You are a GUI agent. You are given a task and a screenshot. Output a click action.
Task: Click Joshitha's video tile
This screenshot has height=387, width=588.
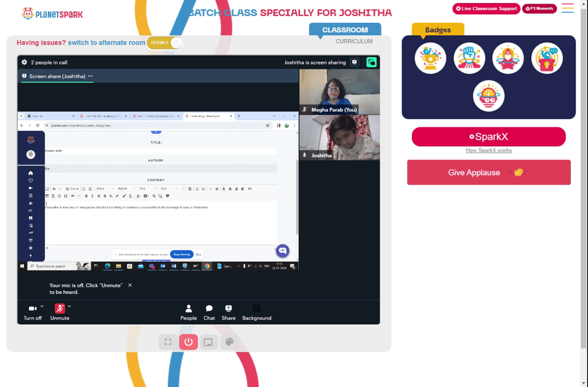pos(339,137)
